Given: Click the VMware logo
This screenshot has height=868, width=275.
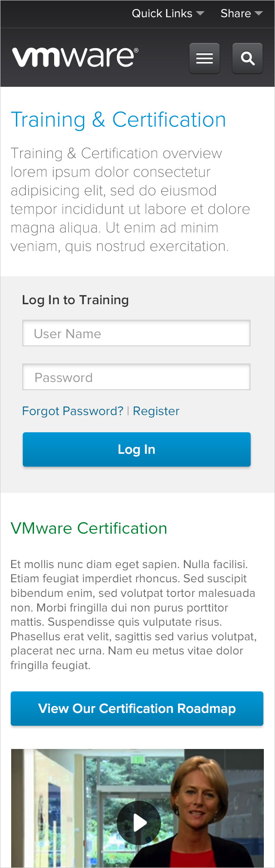Looking at the screenshot, I should pyautogui.click(x=75, y=57).
